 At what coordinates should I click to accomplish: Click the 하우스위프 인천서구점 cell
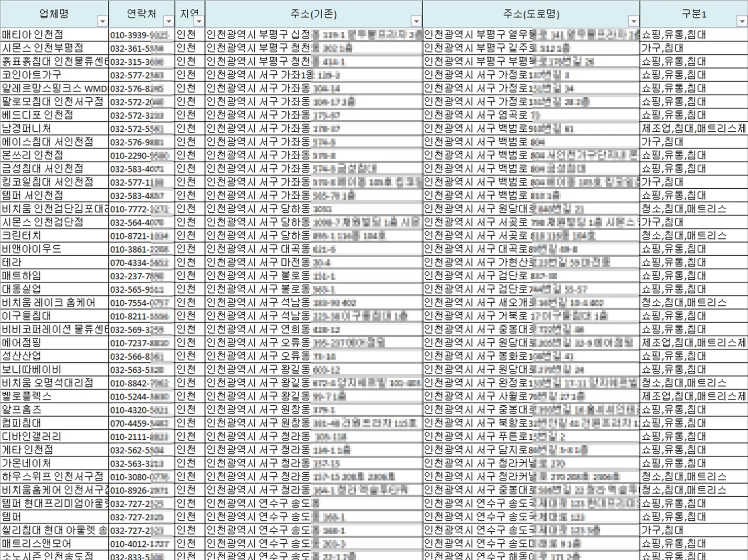[54, 477]
